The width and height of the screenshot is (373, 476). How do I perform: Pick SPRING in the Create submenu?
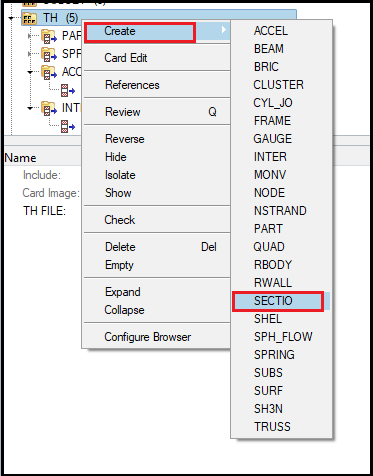point(274,355)
